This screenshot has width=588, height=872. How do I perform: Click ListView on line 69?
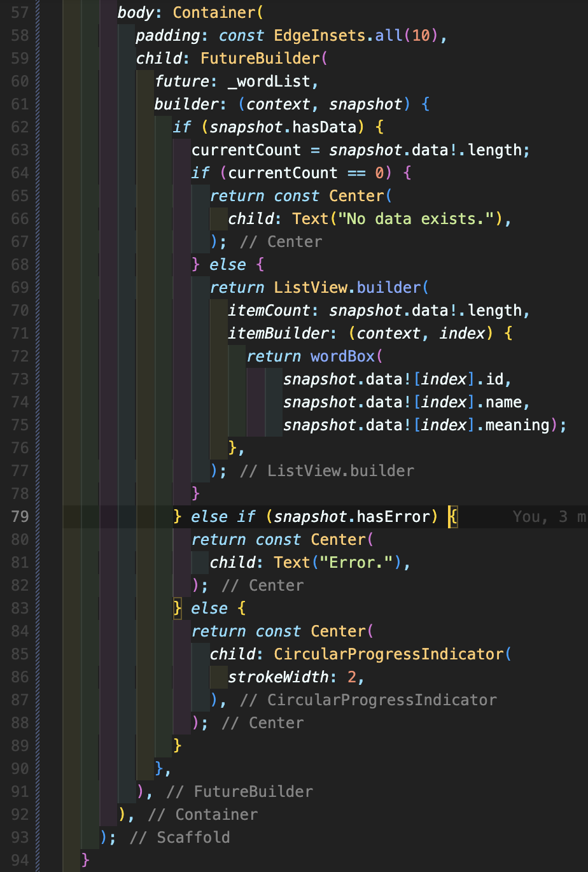click(311, 287)
